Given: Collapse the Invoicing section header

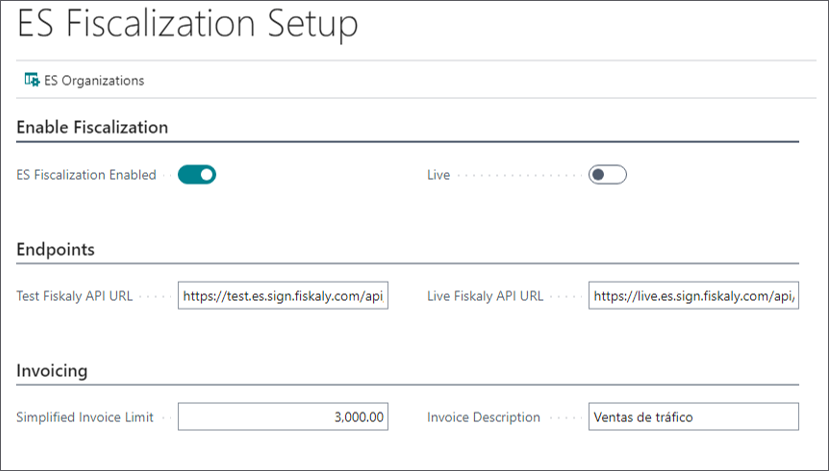Looking at the screenshot, I should [52, 371].
